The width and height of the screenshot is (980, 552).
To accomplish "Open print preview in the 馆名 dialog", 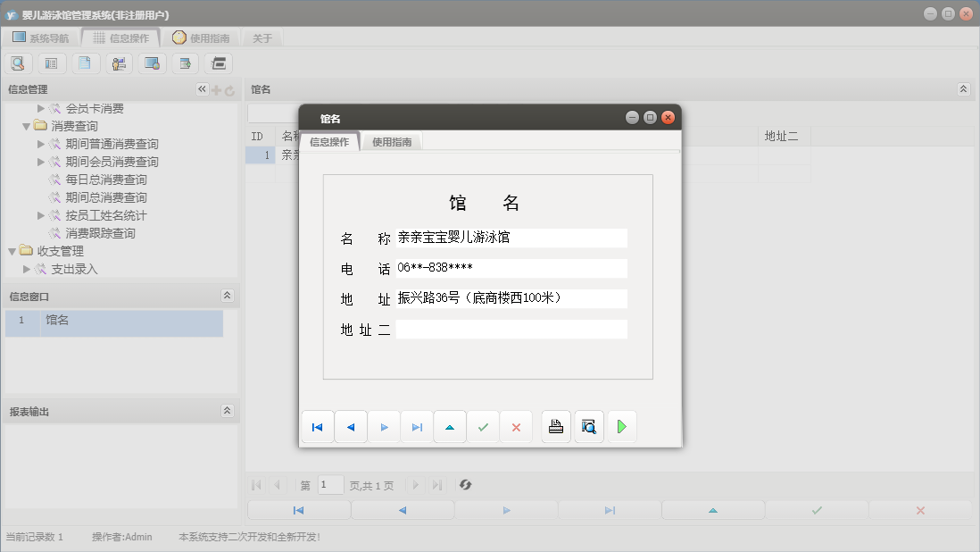I will click(x=589, y=427).
